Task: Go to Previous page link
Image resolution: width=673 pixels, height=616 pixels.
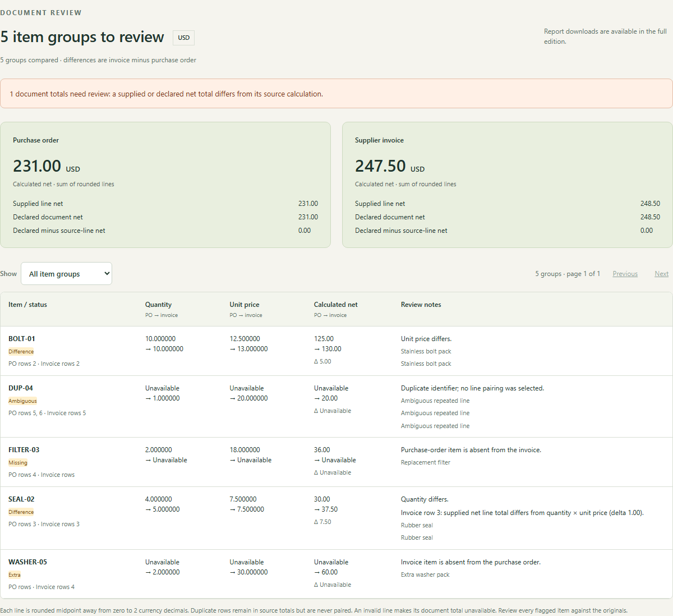Action: [x=625, y=274]
